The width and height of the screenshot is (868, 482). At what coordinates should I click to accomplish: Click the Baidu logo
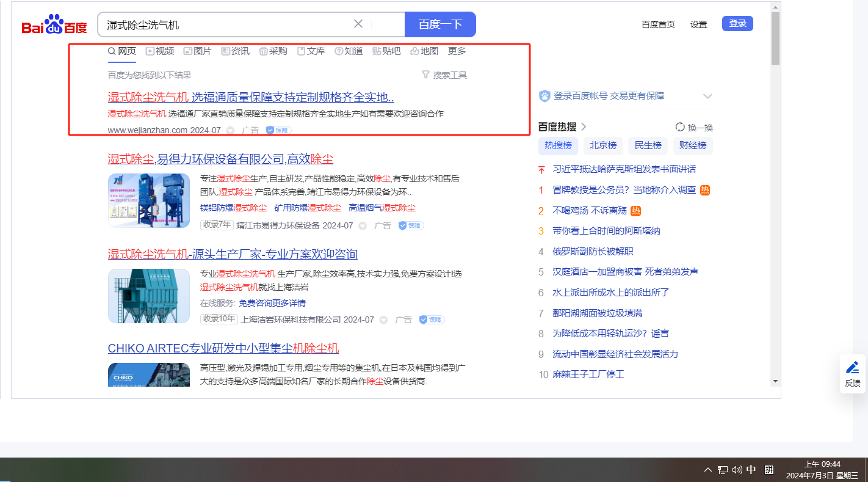tap(54, 25)
